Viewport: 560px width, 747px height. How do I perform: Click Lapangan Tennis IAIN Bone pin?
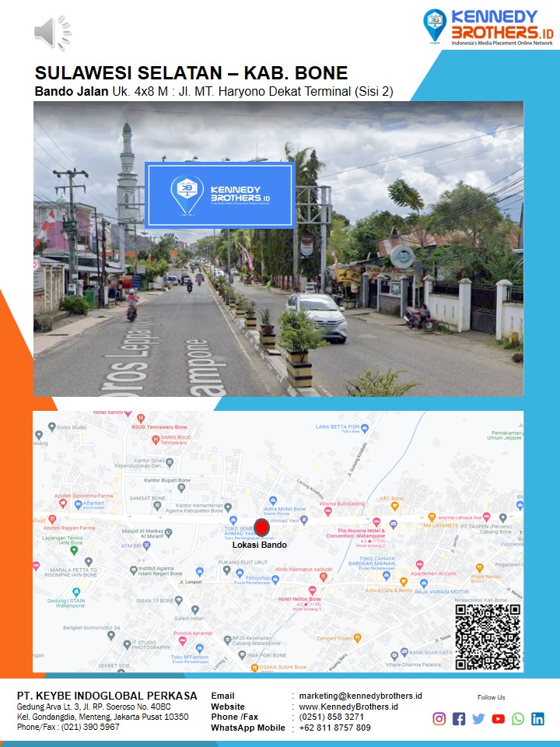pyautogui.click(x=74, y=551)
